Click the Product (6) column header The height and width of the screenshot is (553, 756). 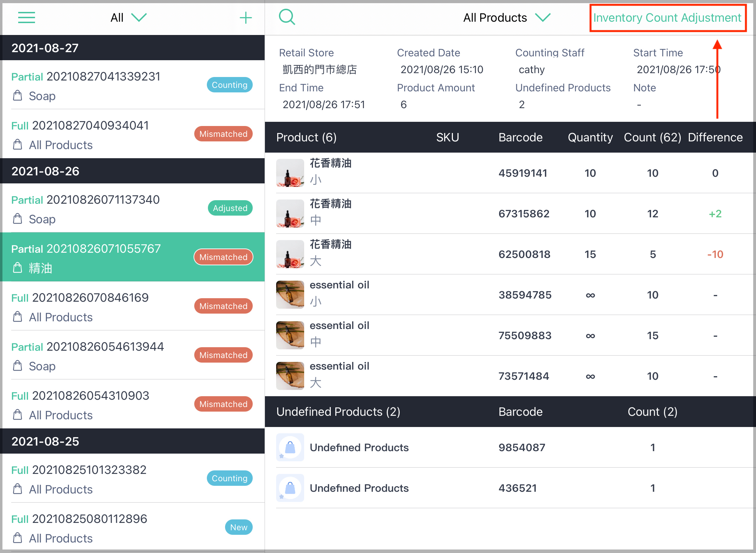click(x=306, y=137)
